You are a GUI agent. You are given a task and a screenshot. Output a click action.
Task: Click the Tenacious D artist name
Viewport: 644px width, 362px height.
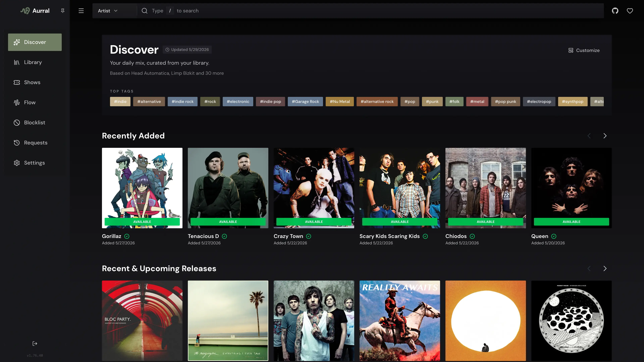pyautogui.click(x=203, y=236)
